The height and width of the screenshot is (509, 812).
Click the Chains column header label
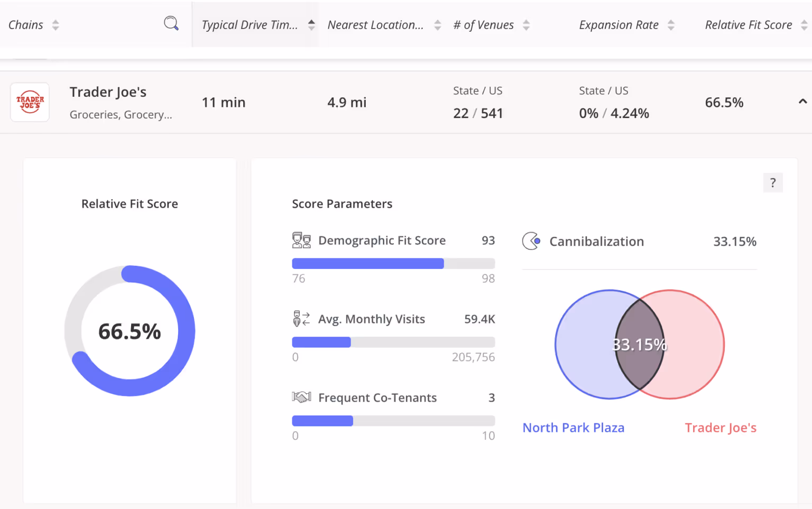pos(26,25)
